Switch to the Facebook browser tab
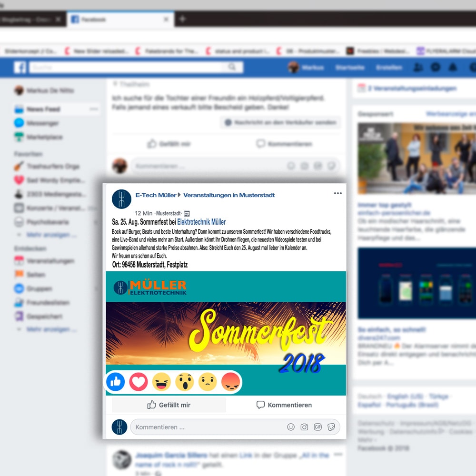Screen dimensions: 476x476 point(114,20)
